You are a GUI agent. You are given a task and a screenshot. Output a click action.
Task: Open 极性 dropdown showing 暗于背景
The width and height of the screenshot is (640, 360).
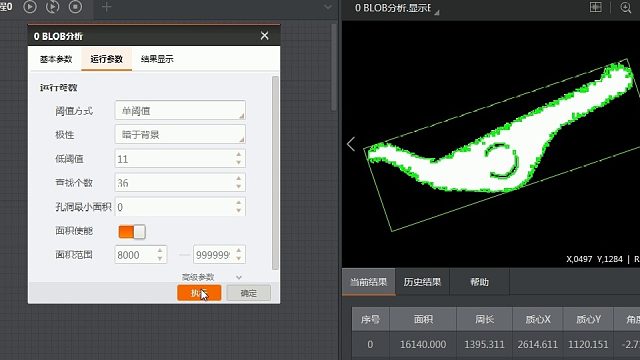coord(180,134)
